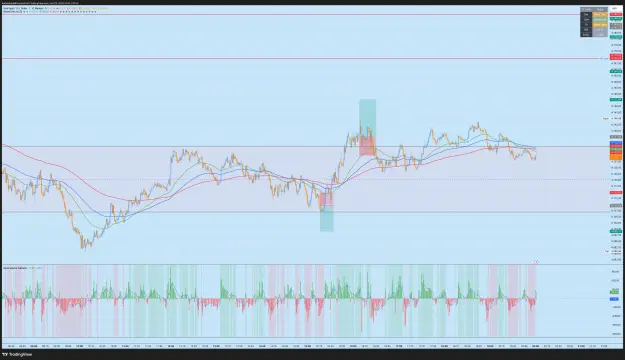This screenshot has height=360, width=625.
Task: Select the dotted horizontal line across mid chart
Action: click(305, 179)
